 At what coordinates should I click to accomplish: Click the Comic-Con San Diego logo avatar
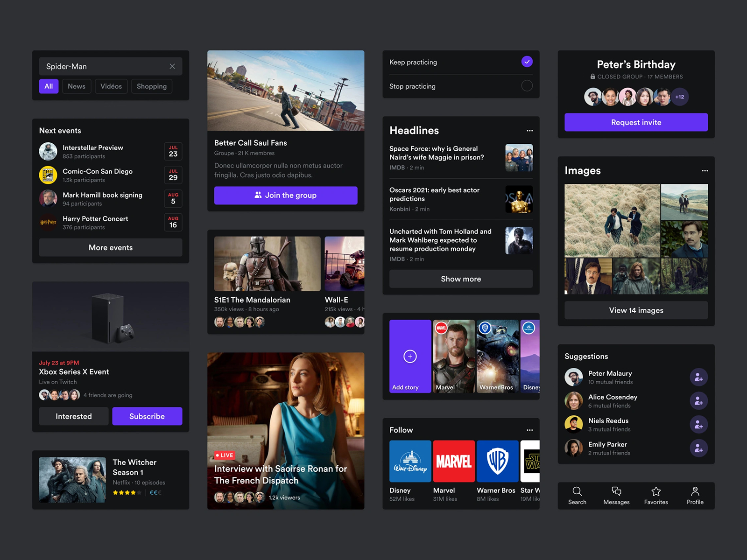[48, 175]
